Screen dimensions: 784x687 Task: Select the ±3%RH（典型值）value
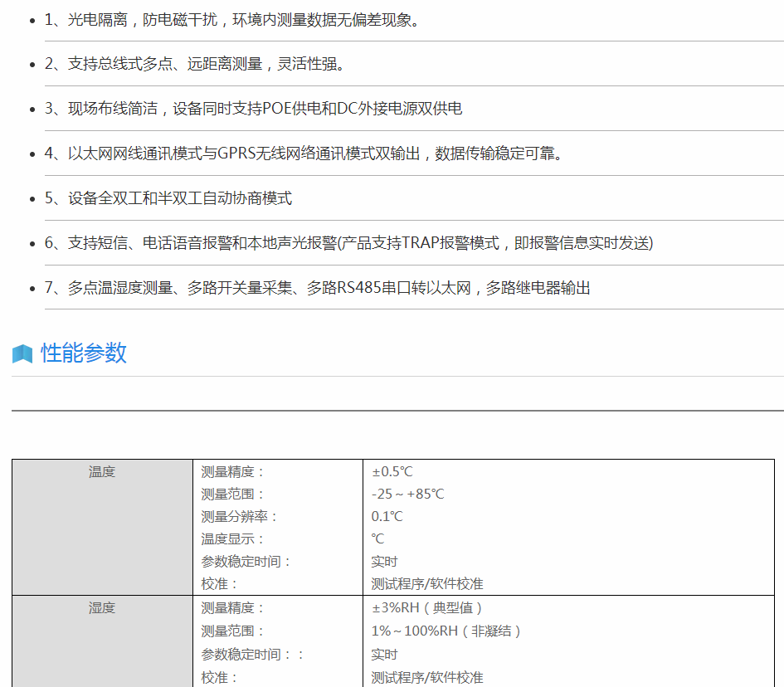(427, 608)
